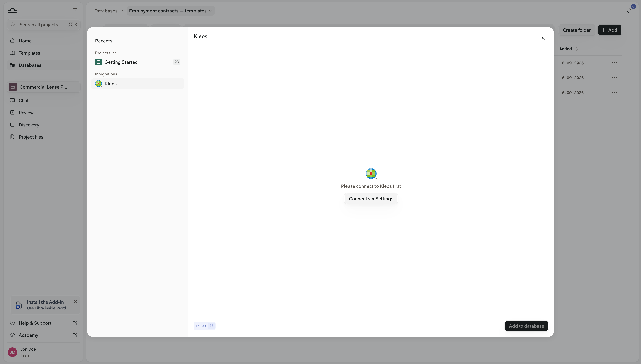Image resolution: width=641 pixels, height=364 pixels.
Task: Close the Kleos dialog
Action: tap(543, 38)
